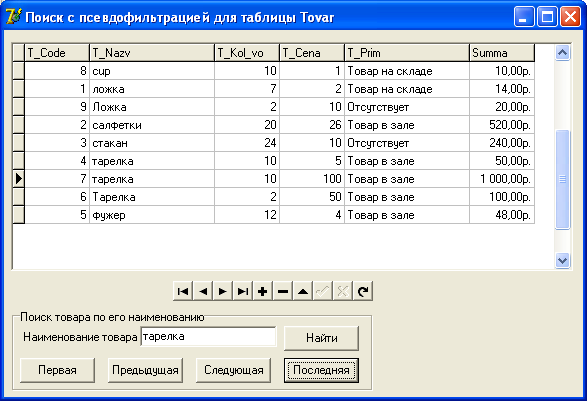Click grid scrollbar up arrow
Image resolution: width=587 pixels, height=401 pixels.
[562, 53]
